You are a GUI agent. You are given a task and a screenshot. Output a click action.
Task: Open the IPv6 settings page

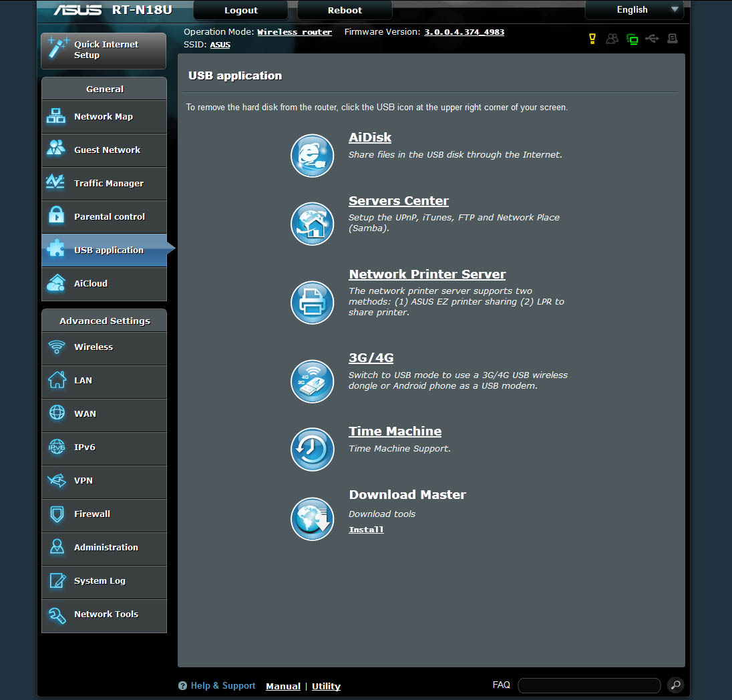pyautogui.click(x=104, y=448)
